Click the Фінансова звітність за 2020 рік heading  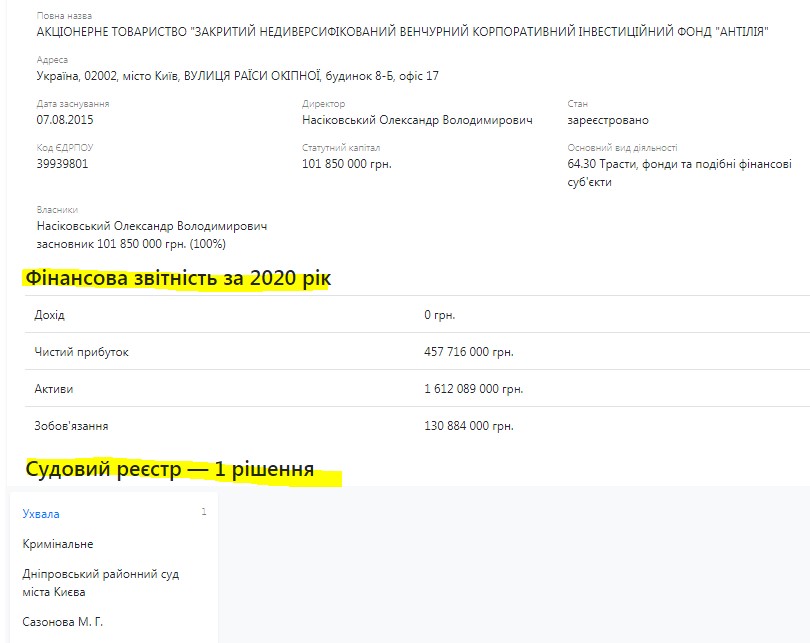coord(176,278)
